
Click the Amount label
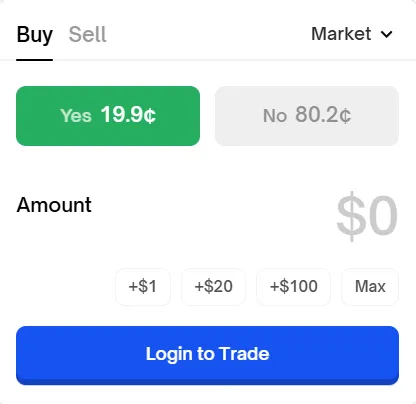tap(54, 205)
